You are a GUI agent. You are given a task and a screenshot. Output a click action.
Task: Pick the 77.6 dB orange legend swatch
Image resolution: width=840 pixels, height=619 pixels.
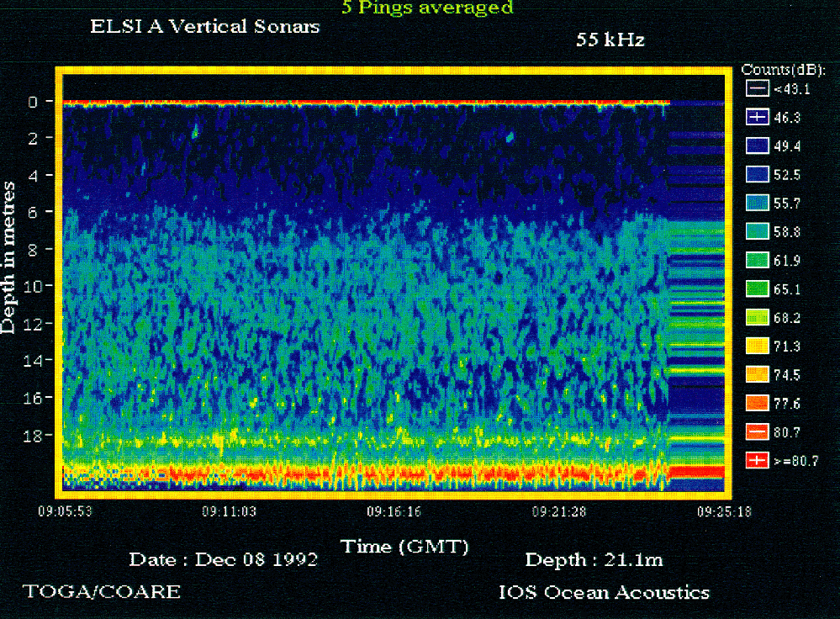[x=758, y=404]
